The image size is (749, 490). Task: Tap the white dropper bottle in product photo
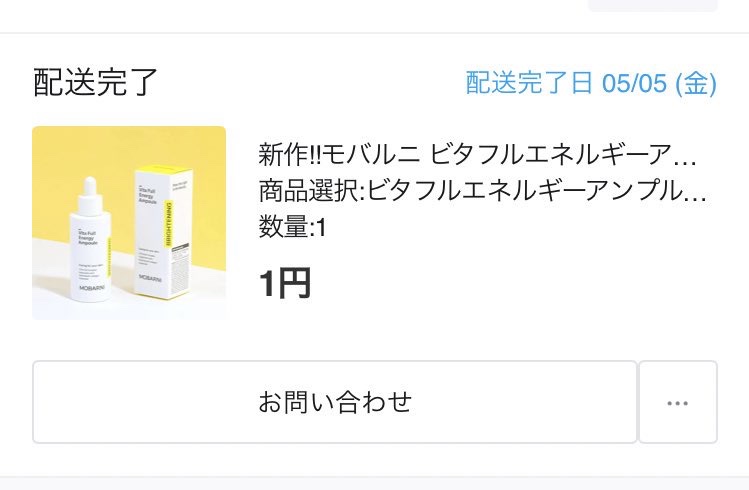click(91, 242)
